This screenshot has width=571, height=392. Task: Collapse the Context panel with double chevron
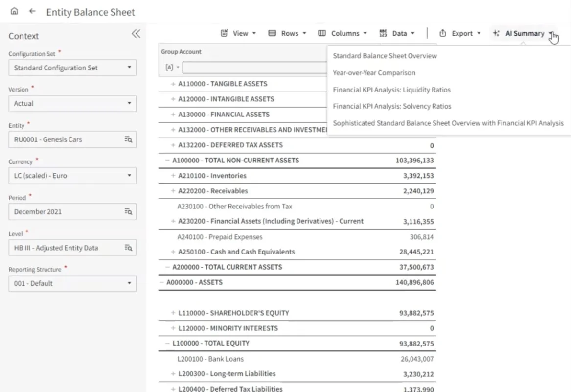pyautogui.click(x=136, y=33)
